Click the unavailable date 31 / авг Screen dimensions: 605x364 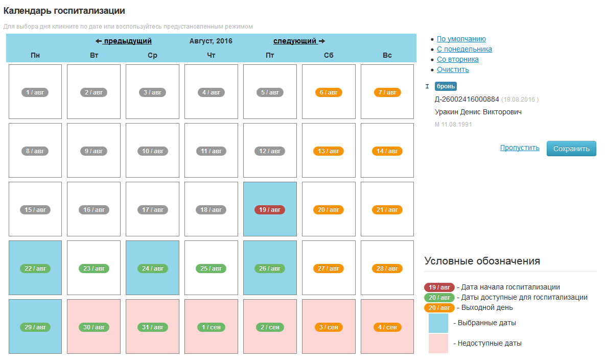[152, 327]
